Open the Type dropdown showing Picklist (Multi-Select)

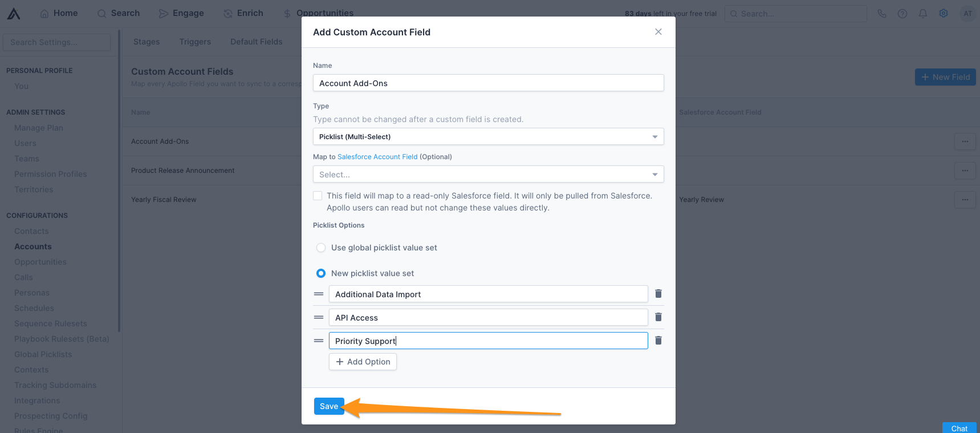tap(488, 136)
